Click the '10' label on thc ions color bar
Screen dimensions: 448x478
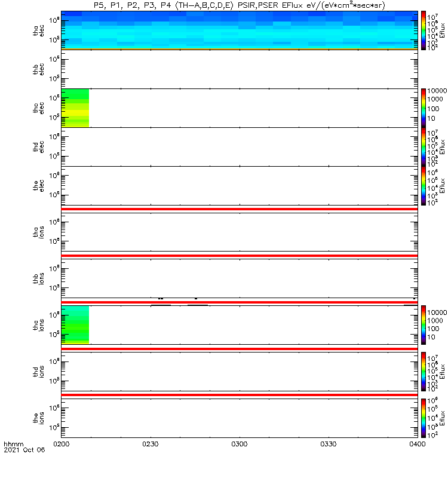[431, 337]
